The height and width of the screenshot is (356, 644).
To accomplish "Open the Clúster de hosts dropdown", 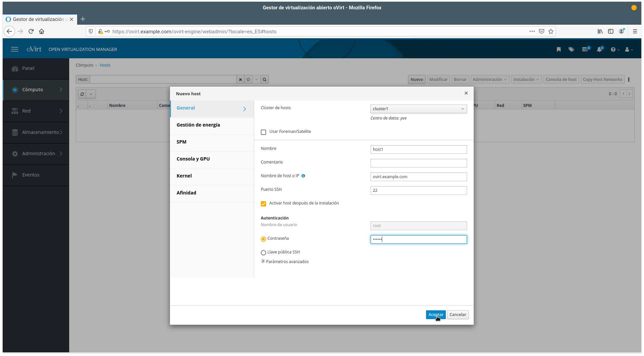I will [418, 109].
